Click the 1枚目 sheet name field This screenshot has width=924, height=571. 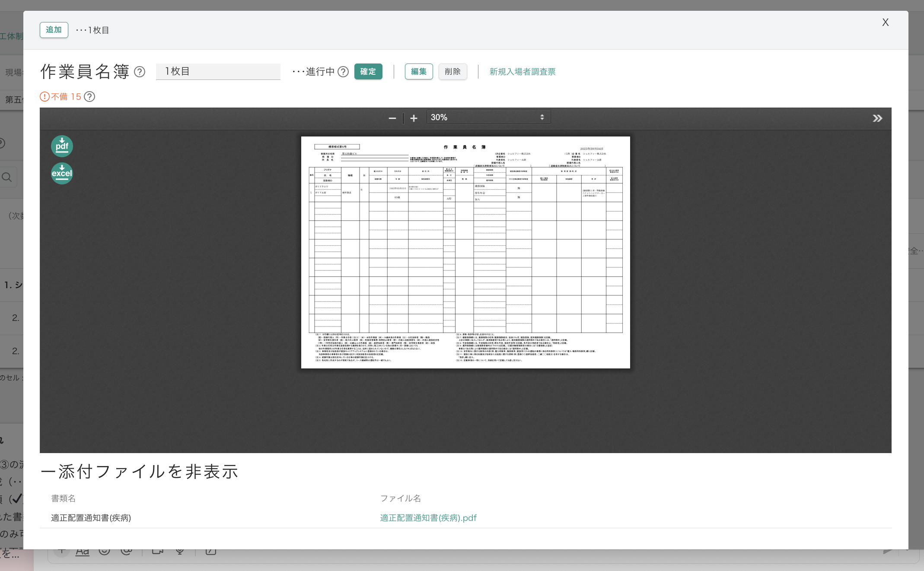point(218,71)
